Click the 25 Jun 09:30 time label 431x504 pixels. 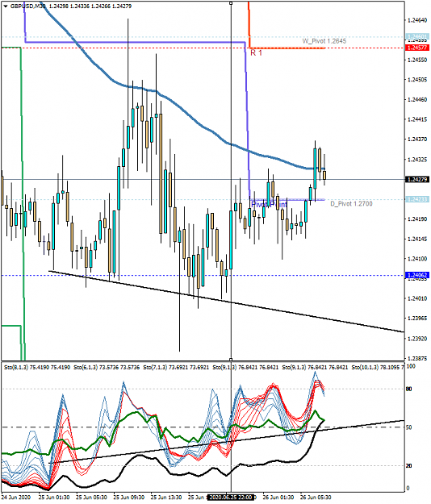click(x=129, y=498)
